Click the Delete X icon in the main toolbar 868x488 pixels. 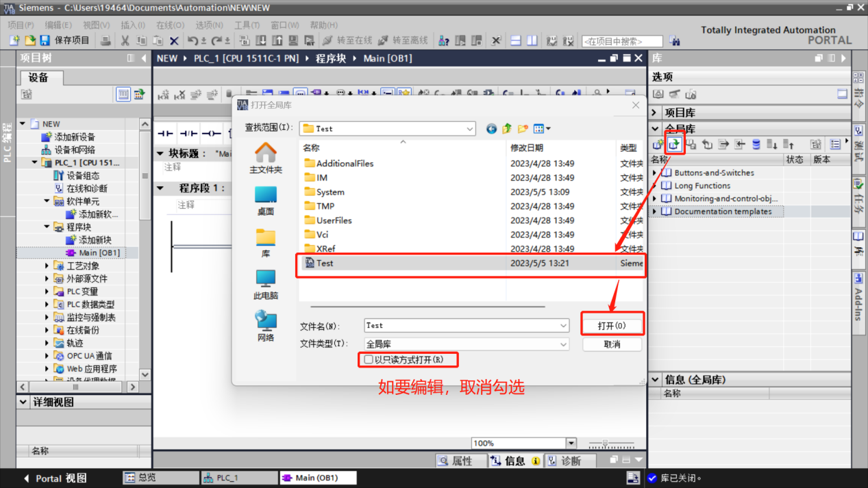[x=174, y=41]
